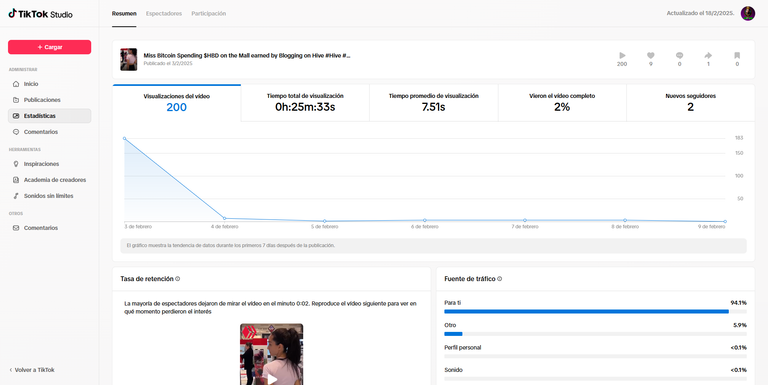This screenshot has height=385, width=768.
Task: Click the 4 de febrero data point
Action: coord(225,218)
